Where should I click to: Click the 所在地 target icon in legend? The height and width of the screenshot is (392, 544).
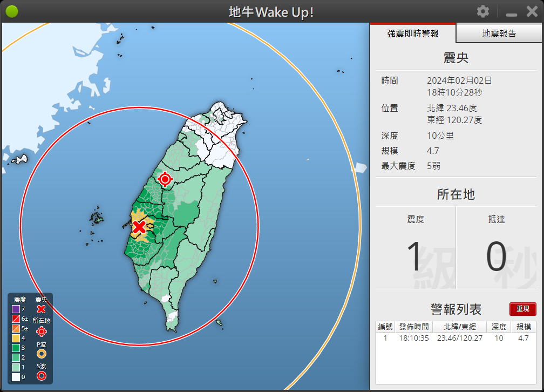[x=41, y=332]
